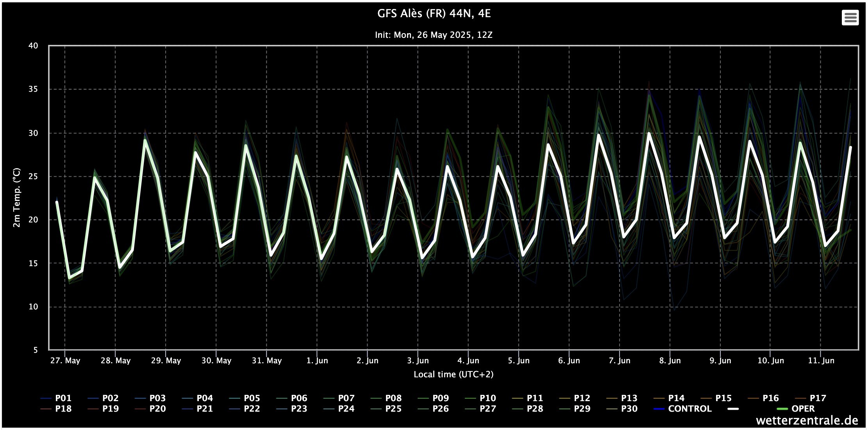This screenshot has width=868, height=430.
Task: Toggle the P15 legend entry
Action: coord(723,398)
